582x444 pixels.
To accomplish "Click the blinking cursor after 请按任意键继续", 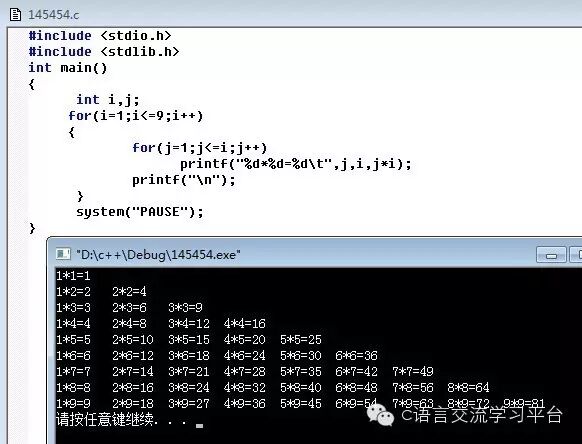I will pos(199,426).
